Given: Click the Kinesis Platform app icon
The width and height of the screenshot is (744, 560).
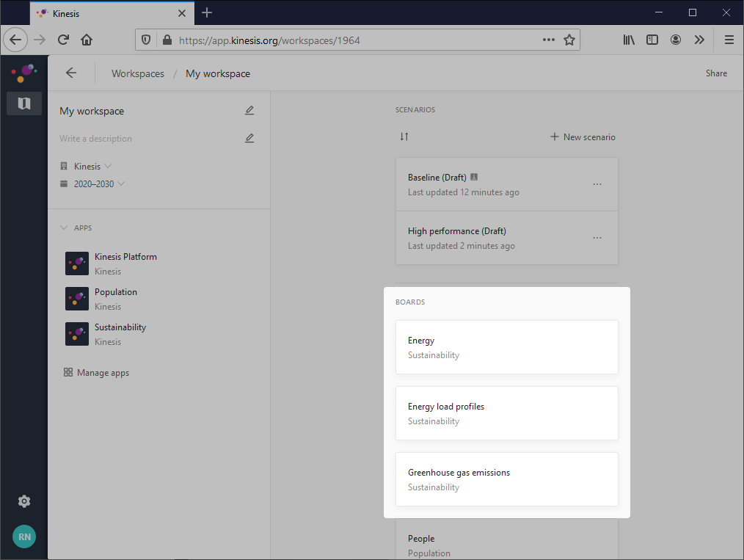Looking at the screenshot, I should (x=77, y=263).
